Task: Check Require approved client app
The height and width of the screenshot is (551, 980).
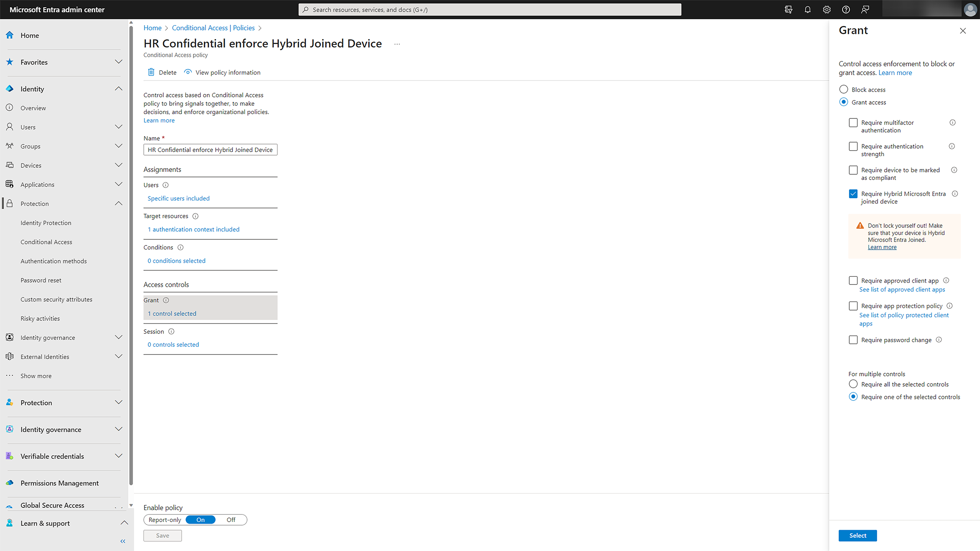Action: [x=853, y=280]
